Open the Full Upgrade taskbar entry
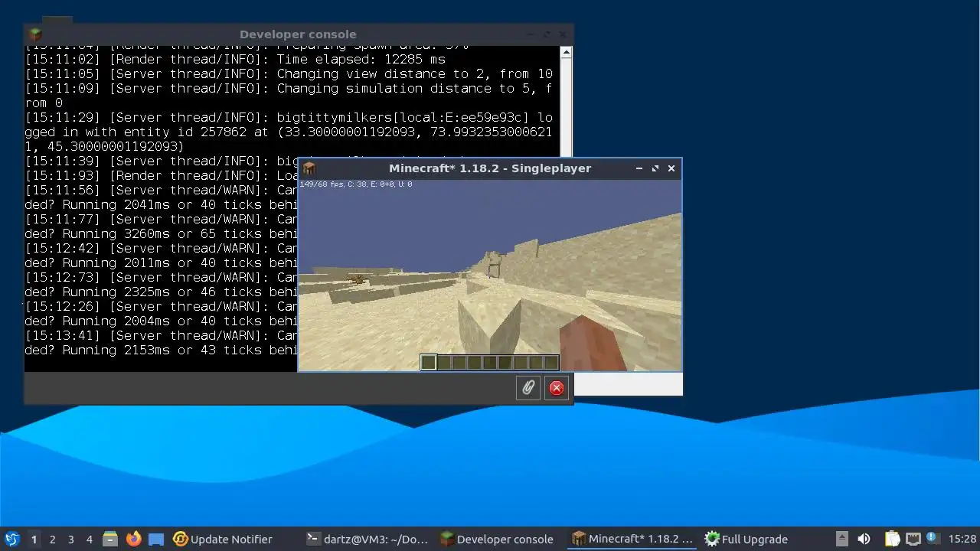The height and width of the screenshot is (551, 980). [746, 539]
